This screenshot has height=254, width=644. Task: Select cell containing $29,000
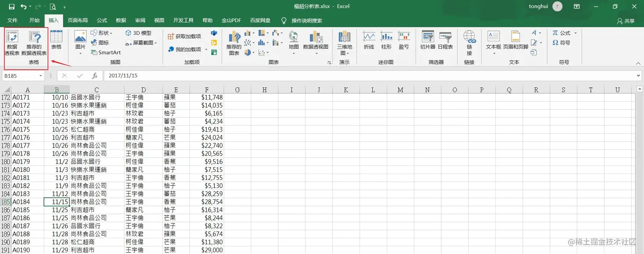(207, 250)
